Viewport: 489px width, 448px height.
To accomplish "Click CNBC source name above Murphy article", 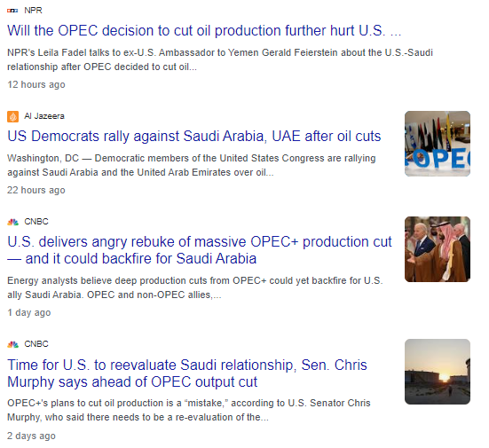I will (x=36, y=344).
